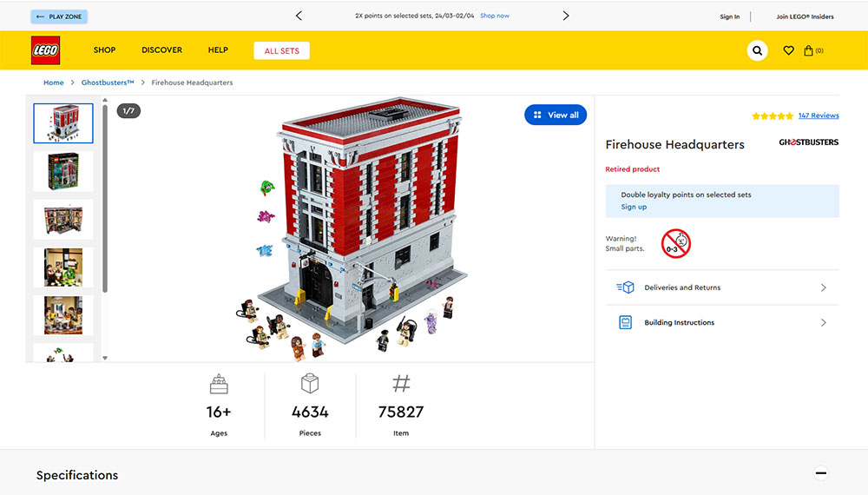Select the first firehouse thumbnail
868x495 pixels.
pos(63,123)
